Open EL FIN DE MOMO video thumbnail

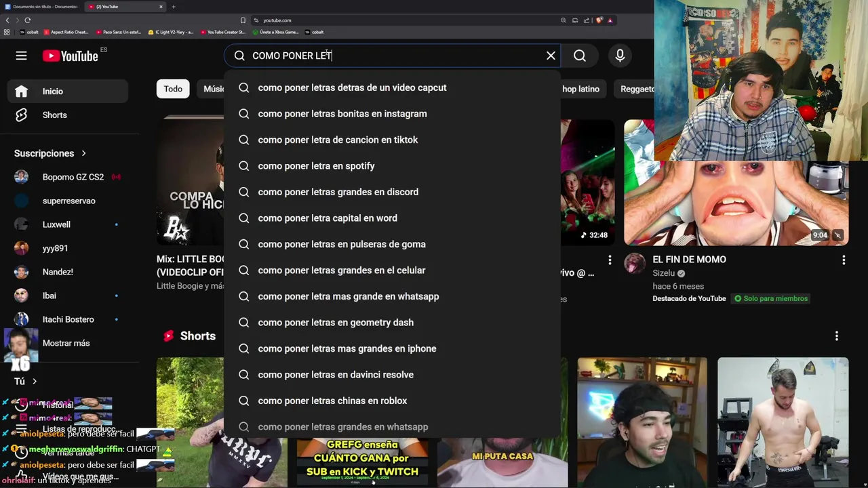click(736, 203)
